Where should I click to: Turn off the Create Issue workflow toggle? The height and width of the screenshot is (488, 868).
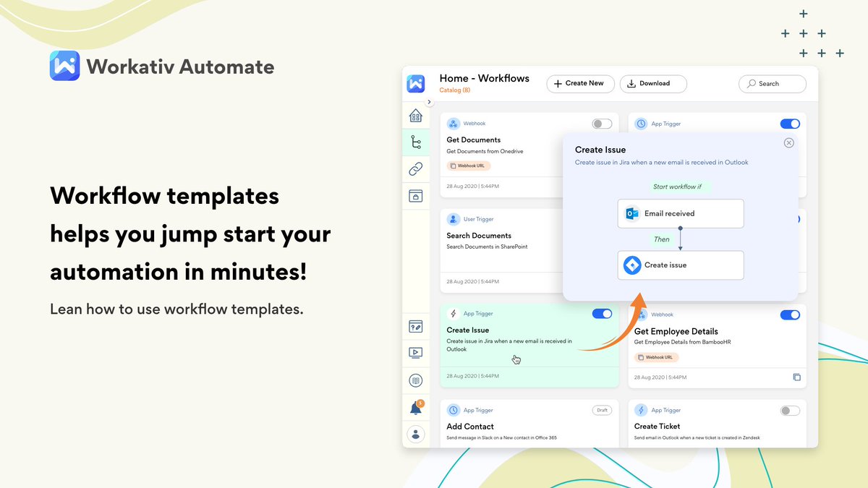(x=601, y=314)
